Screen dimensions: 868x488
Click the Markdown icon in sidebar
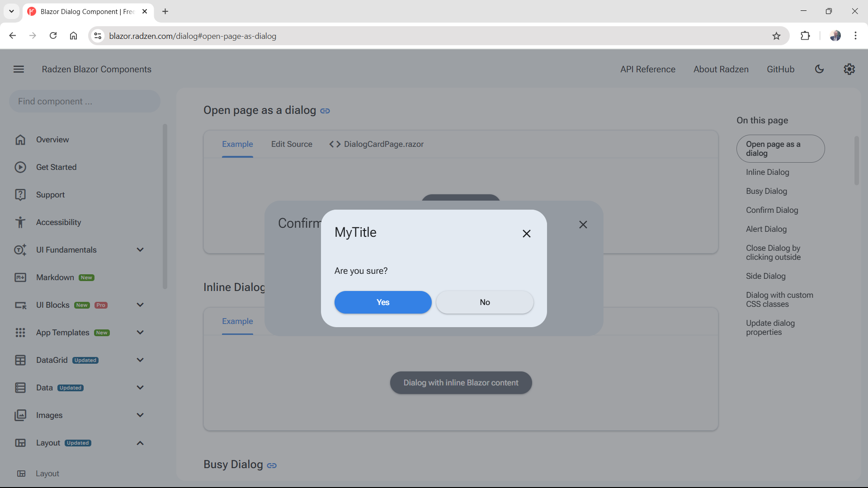tap(20, 277)
